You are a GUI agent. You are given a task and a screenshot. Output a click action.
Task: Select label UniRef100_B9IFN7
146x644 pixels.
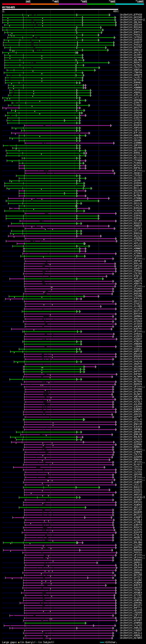pyautogui.click(x=131, y=47)
